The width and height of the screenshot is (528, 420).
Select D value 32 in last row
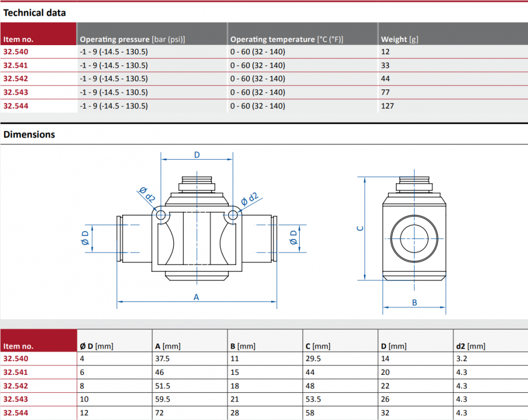pos(385,413)
